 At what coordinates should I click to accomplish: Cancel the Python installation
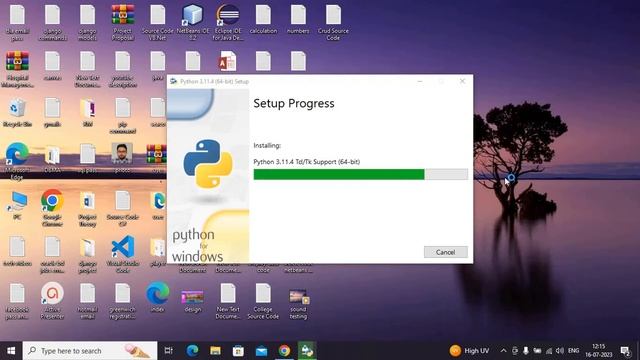pyautogui.click(x=445, y=252)
